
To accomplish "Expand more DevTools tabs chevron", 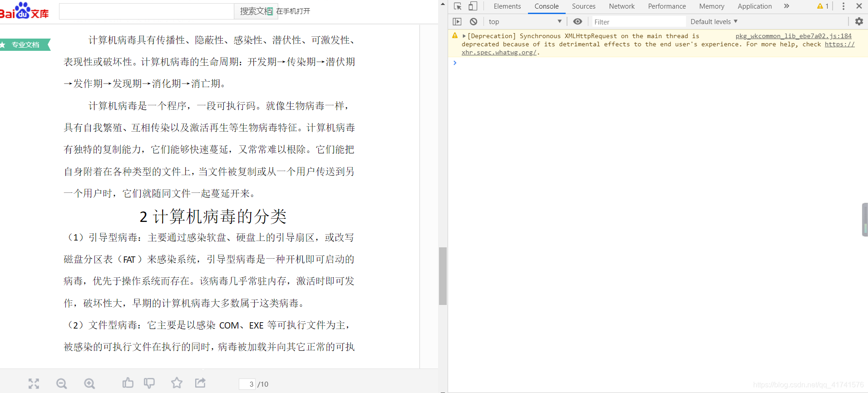I will (x=787, y=6).
